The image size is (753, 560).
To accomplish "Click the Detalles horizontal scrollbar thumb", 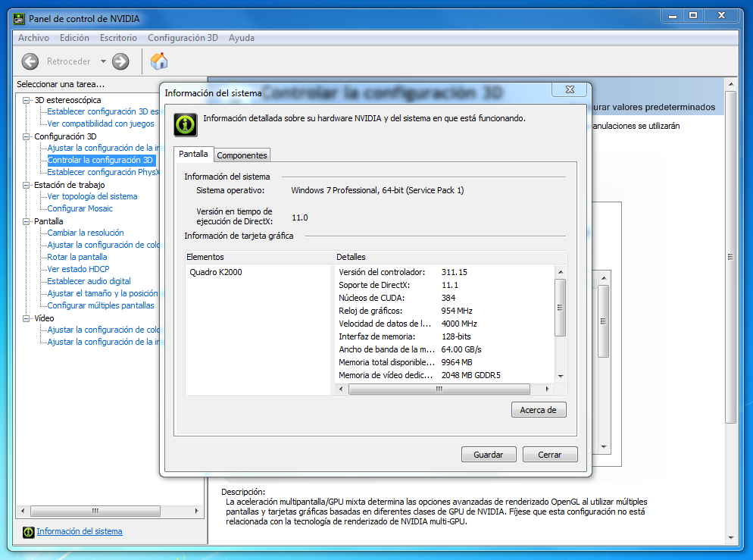I will tap(439, 389).
